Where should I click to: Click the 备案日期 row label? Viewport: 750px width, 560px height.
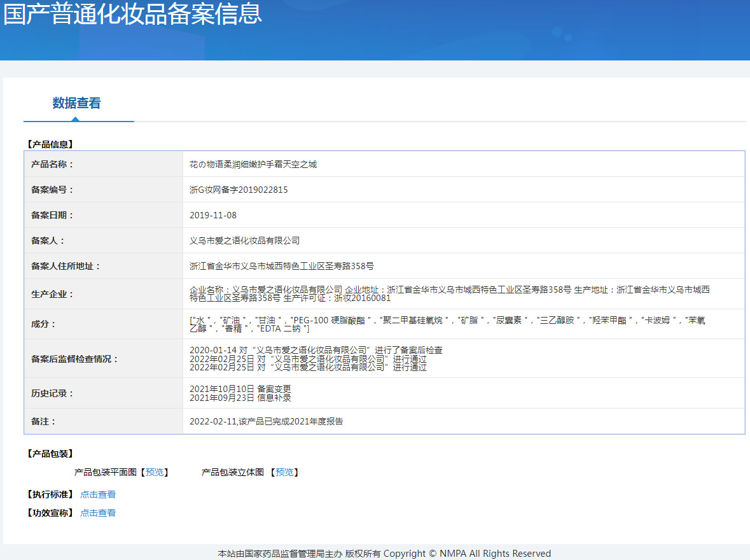(x=52, y=215)
